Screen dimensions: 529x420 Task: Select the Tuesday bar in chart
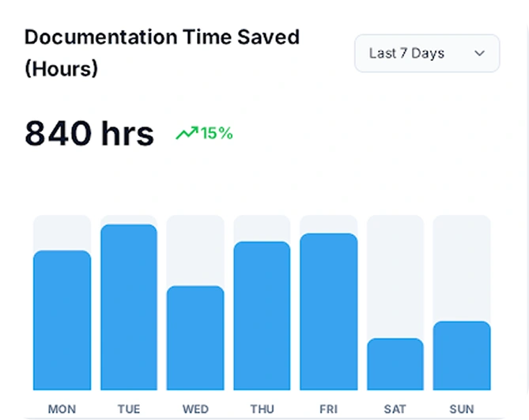[x=129, y=307]
